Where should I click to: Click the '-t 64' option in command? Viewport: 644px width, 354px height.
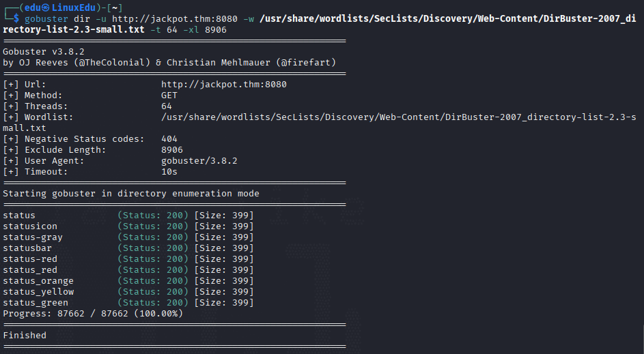(x=163, y=30)
